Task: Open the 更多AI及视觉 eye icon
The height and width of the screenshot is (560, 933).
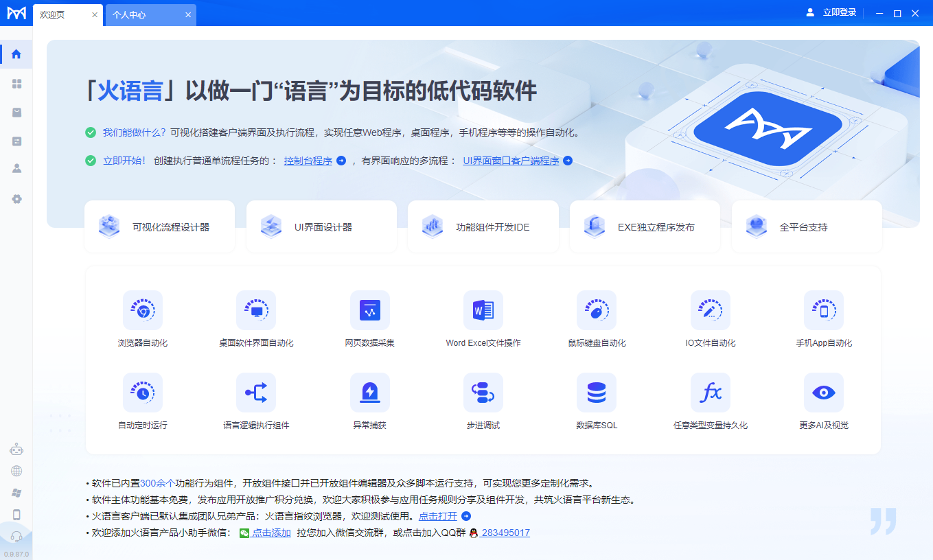Action: pyautogui.click(x=823, y=393)
